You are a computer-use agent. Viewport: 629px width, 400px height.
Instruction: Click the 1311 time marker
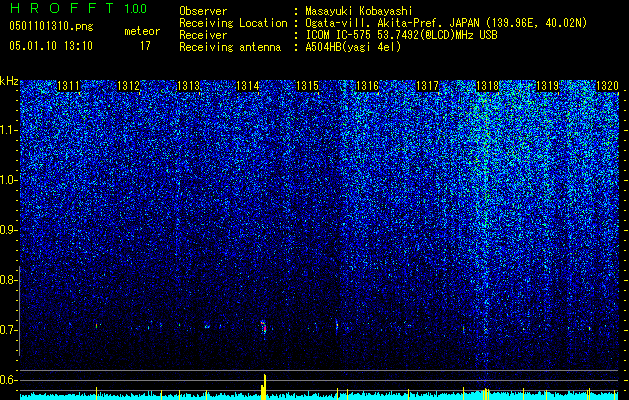pos(69,86)
